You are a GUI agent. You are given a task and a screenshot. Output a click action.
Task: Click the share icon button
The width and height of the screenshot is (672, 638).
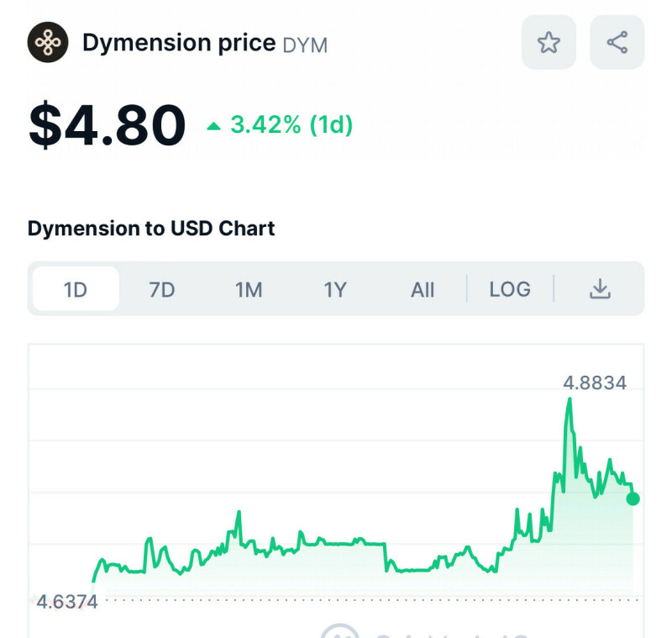click(x=617, y=42)
